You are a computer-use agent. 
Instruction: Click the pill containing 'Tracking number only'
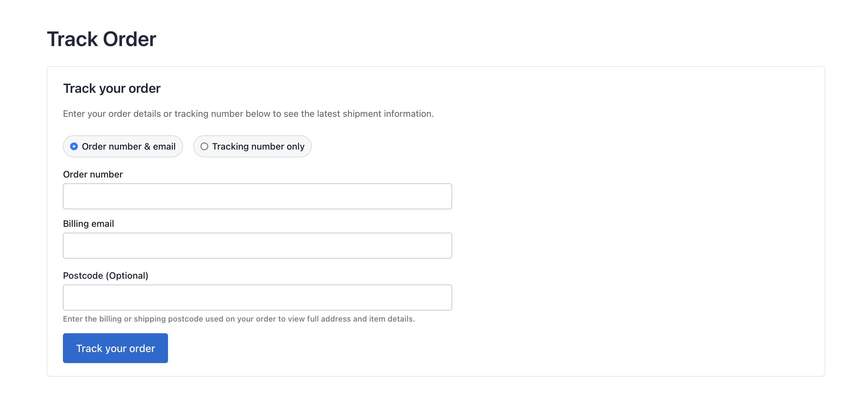click(x=252, y=146)
